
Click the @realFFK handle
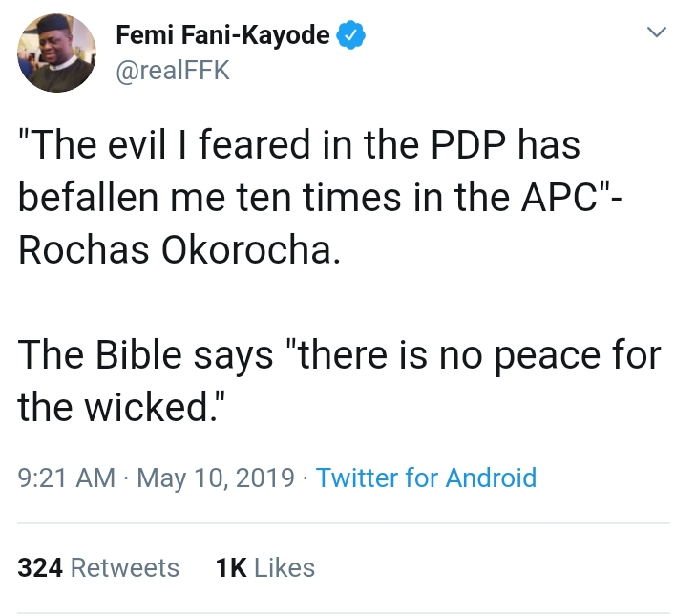pyautogui.click(x=172, y=70)
